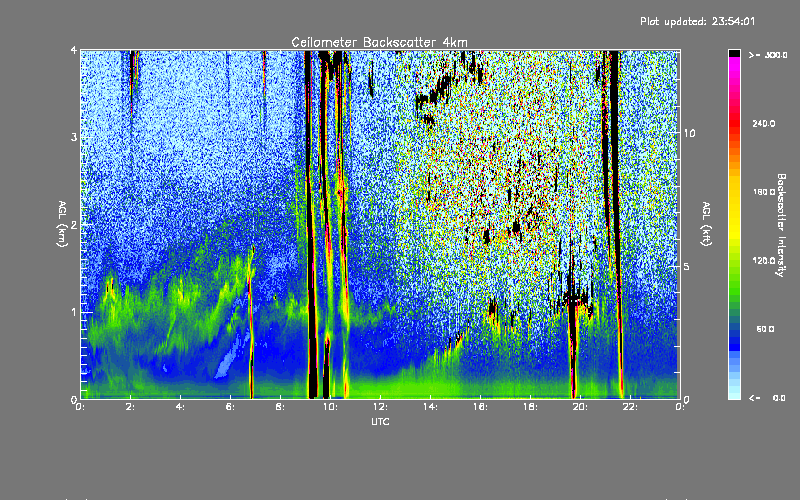Click the "18:" UTC tick label

(x=530, y=407)
